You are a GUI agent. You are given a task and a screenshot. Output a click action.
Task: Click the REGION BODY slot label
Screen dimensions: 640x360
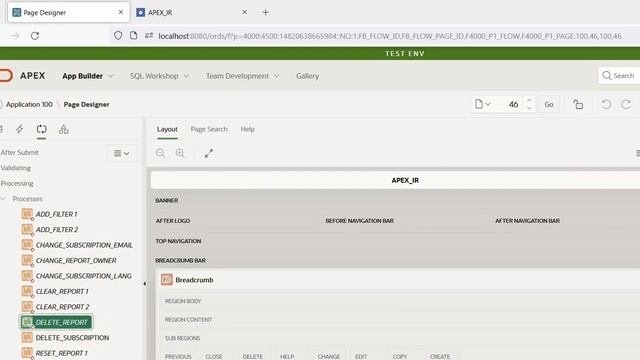(183, 301)
